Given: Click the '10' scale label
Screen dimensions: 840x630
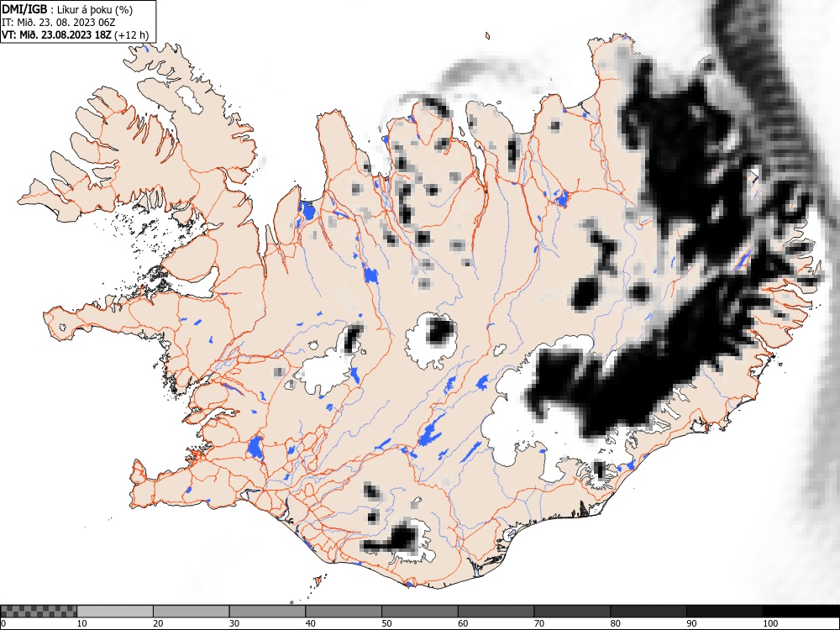Looking at the screenshot, I should point(82,623).
